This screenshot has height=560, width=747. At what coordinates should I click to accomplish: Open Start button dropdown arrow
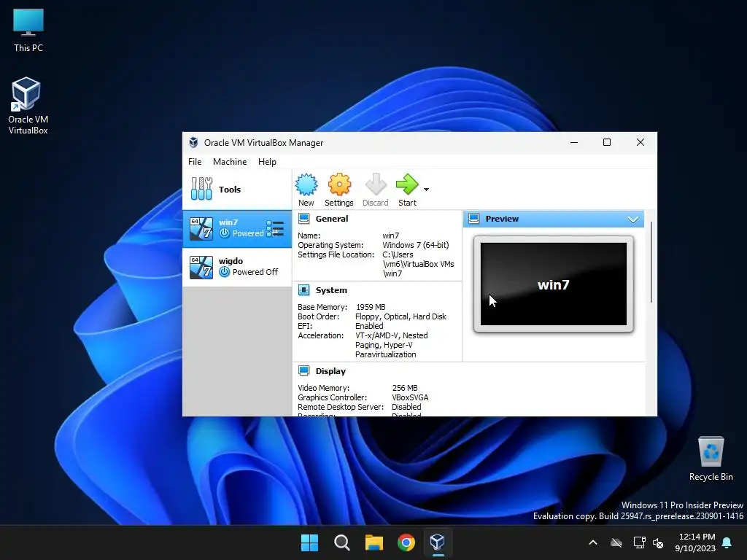click(426, 190)
